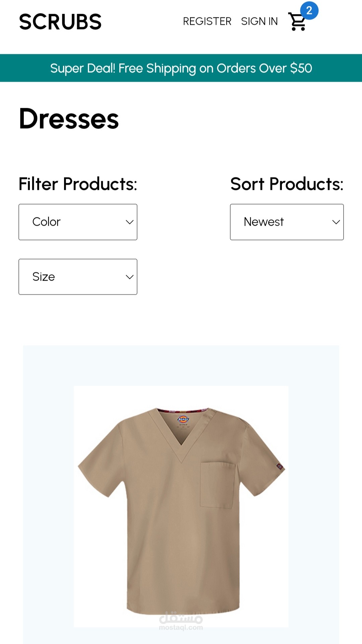Tap the blue cart count badge showing 2
The image size is (362, 644).
coord(309,10)
